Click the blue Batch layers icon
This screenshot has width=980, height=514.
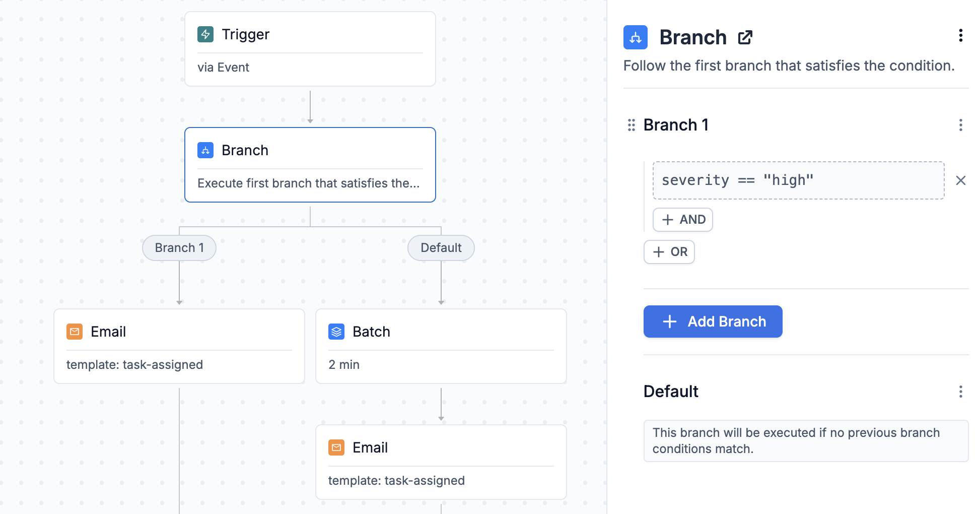point(336,332)
